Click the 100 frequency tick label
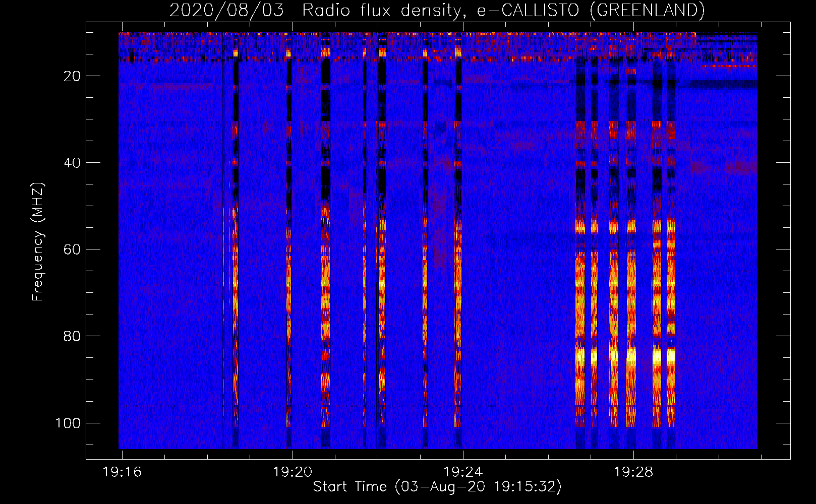This screenshot has height=504, width=816. click(68, 423)
